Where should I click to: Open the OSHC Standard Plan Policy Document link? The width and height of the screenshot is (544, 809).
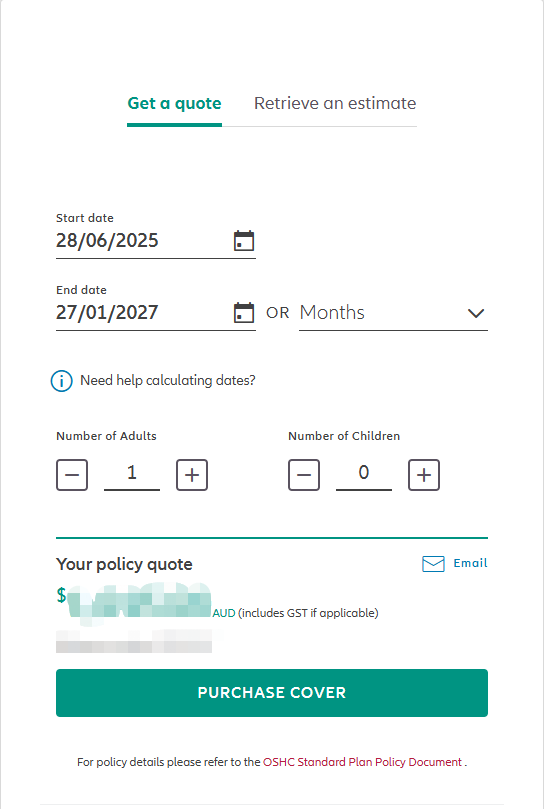point(362,762)
